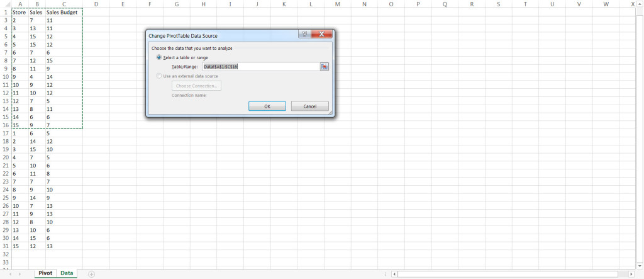Select column D header
Screen dimensions: 644x279
96,4
